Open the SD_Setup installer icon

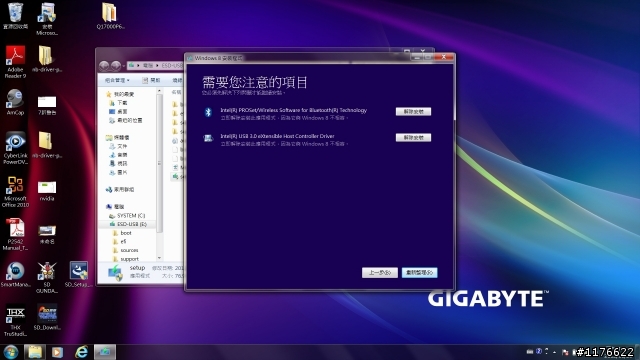tap(78, 274)
